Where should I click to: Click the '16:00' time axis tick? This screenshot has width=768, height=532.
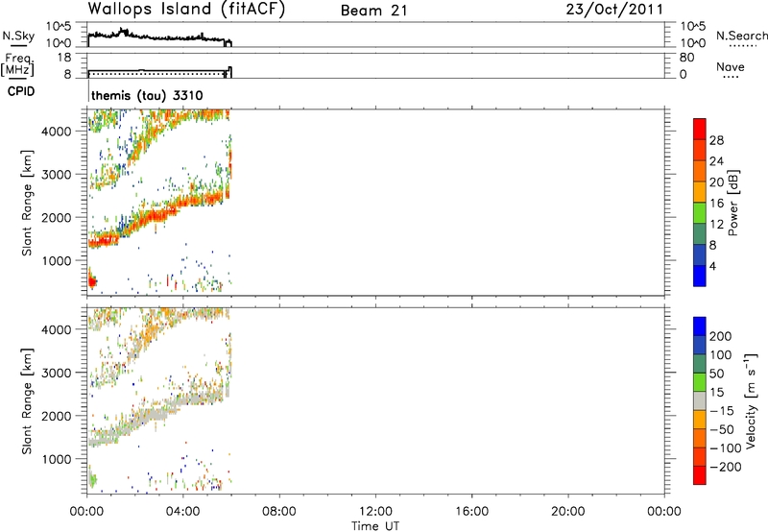point(471,512)
